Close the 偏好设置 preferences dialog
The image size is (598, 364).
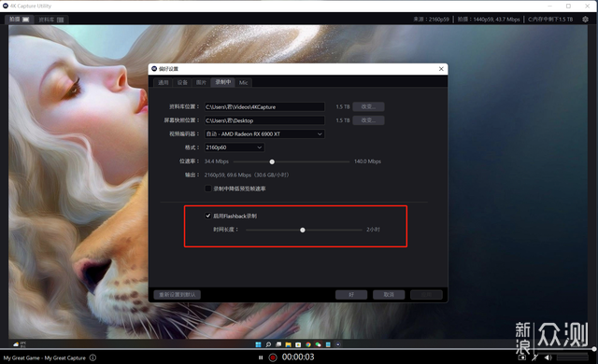coord(441,69)
